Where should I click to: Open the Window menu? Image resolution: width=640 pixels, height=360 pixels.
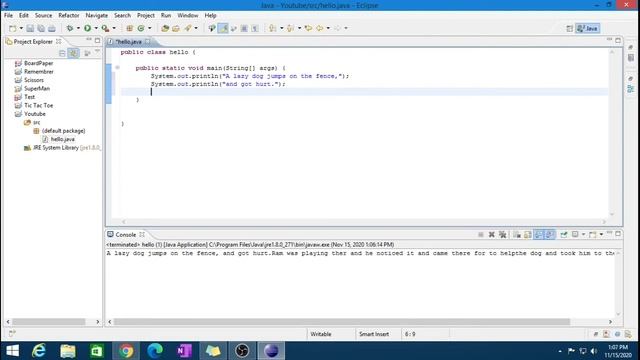[x=187, y=15]
